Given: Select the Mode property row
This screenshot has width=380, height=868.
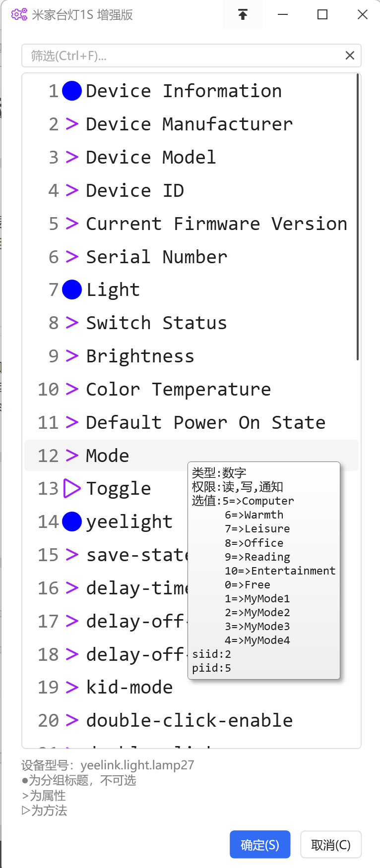Looking at the screenshot, I should [x=191, y=456].
